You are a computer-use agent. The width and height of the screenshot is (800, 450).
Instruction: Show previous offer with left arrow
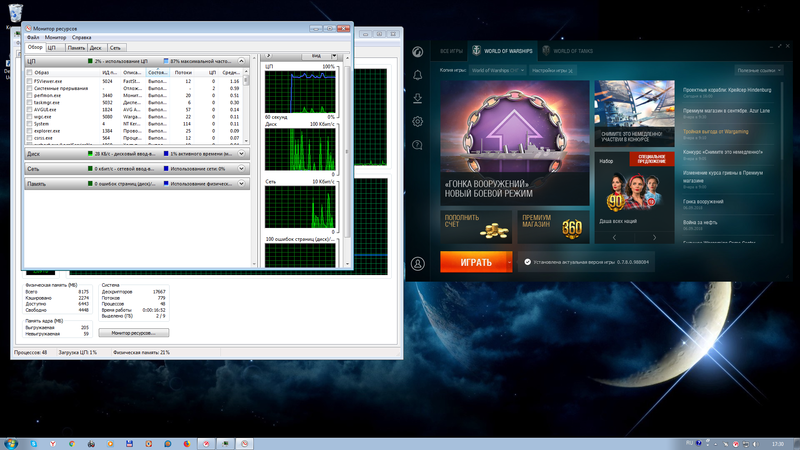point(614,237)
